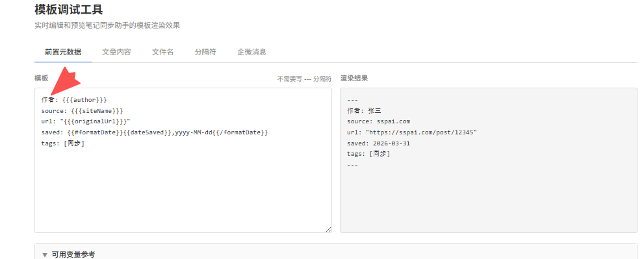Click the source siteName template line
644x259 pixels.
pyautogui.click(x=82, y=111)
